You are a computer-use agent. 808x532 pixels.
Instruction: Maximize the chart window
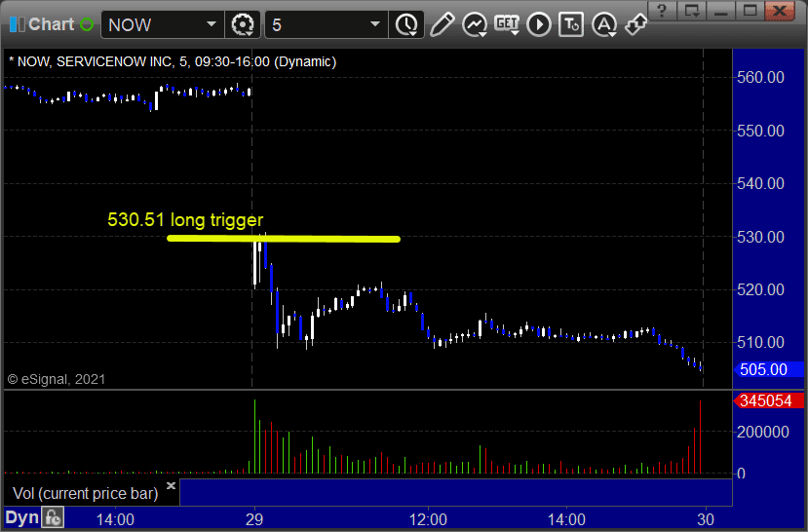pos(750,11)
